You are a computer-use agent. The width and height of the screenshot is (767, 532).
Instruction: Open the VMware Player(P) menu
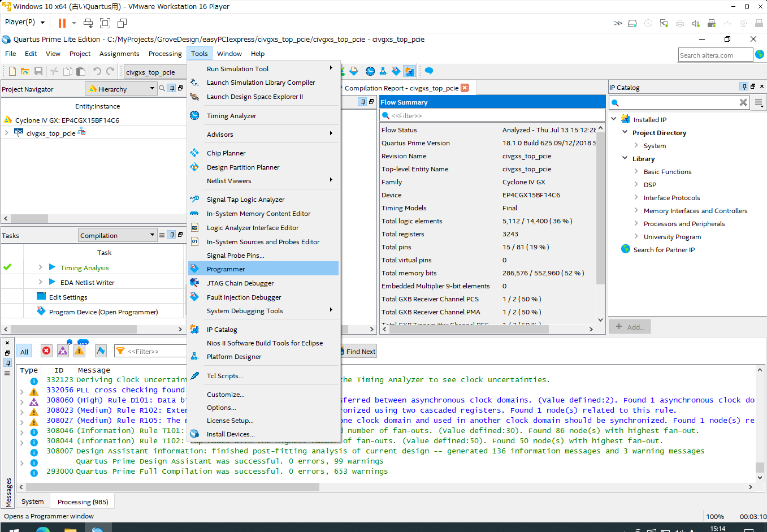[x=24, y=23]
